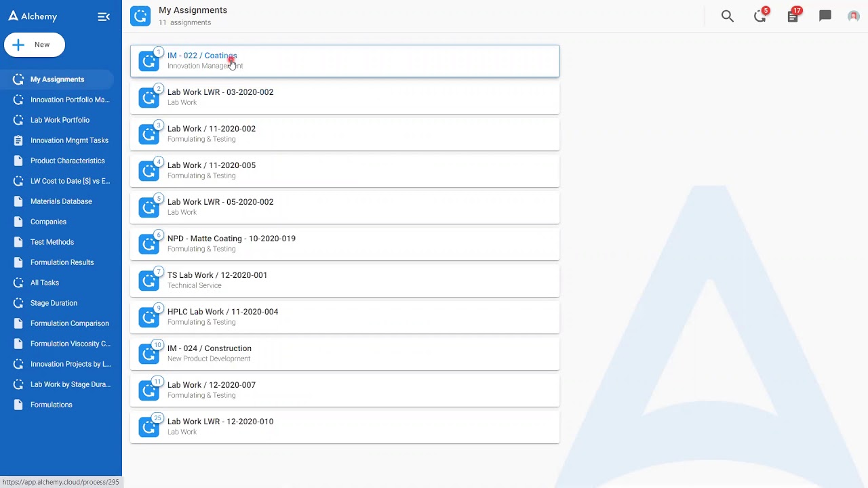This screenshot has height=488, width=868.
Task: Open assignment Lab Work LWR - 12-2020-010
Action: (x=344, y=427)
